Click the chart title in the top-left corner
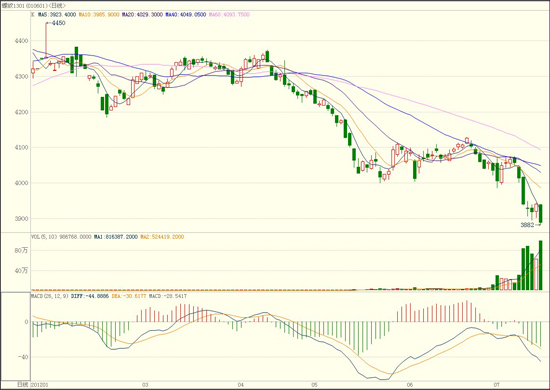Screen dimensions: 550x390 34,6
